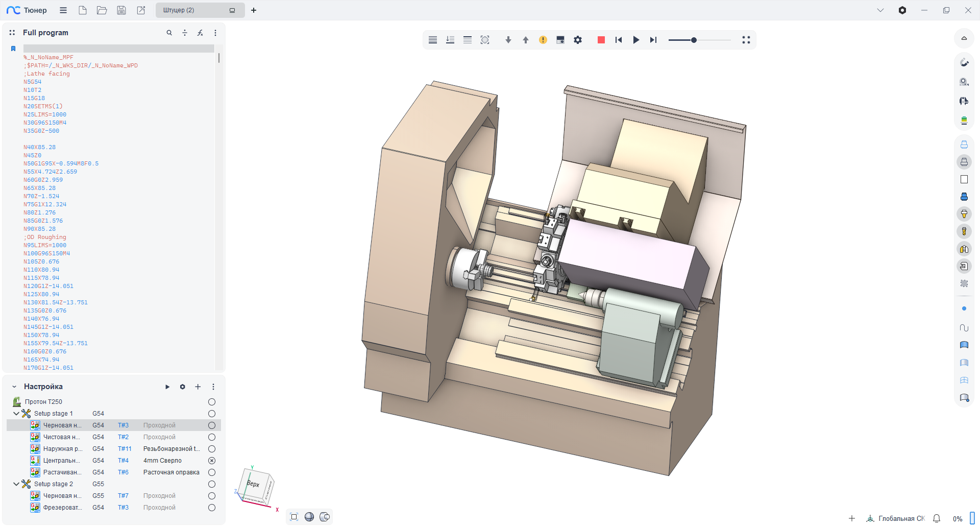This screenshot has width=980, height=527.
Task: Switch to the Штуцер (2) tab
Action: point(194,10)
